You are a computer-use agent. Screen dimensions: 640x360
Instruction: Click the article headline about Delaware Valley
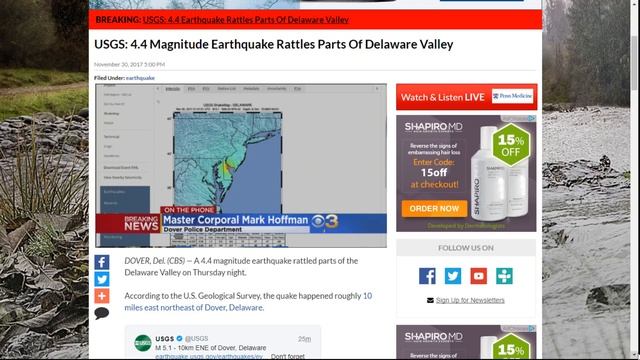click(273, 44)
